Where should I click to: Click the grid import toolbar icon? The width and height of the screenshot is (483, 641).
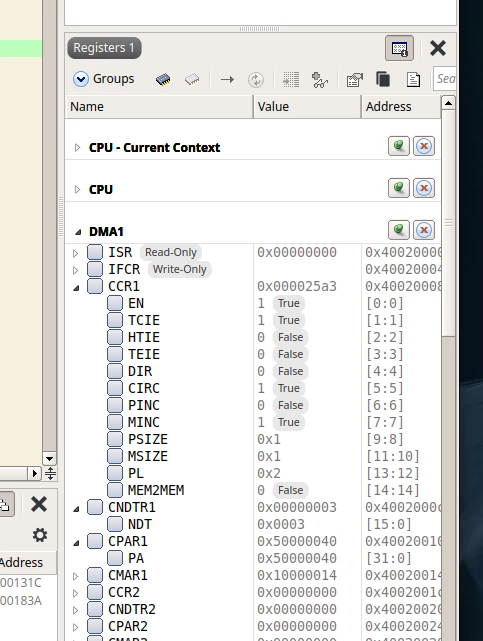tap(291, 79)
